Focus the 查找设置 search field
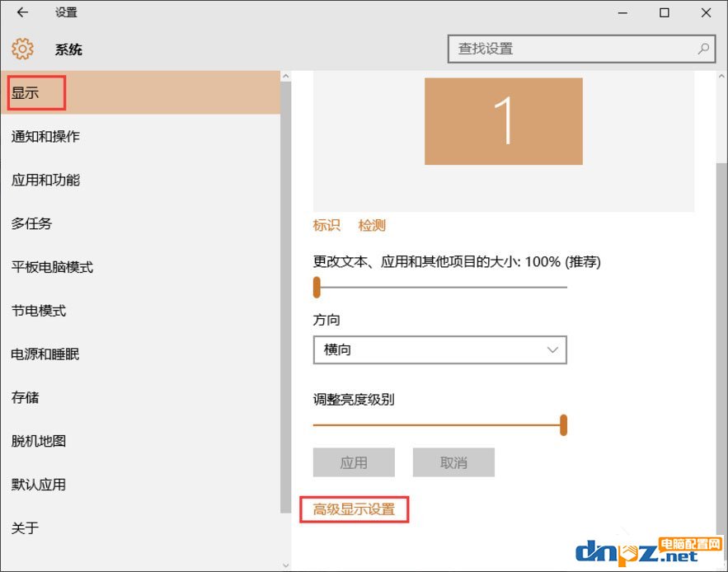728x572 pixels. (581, 49)
